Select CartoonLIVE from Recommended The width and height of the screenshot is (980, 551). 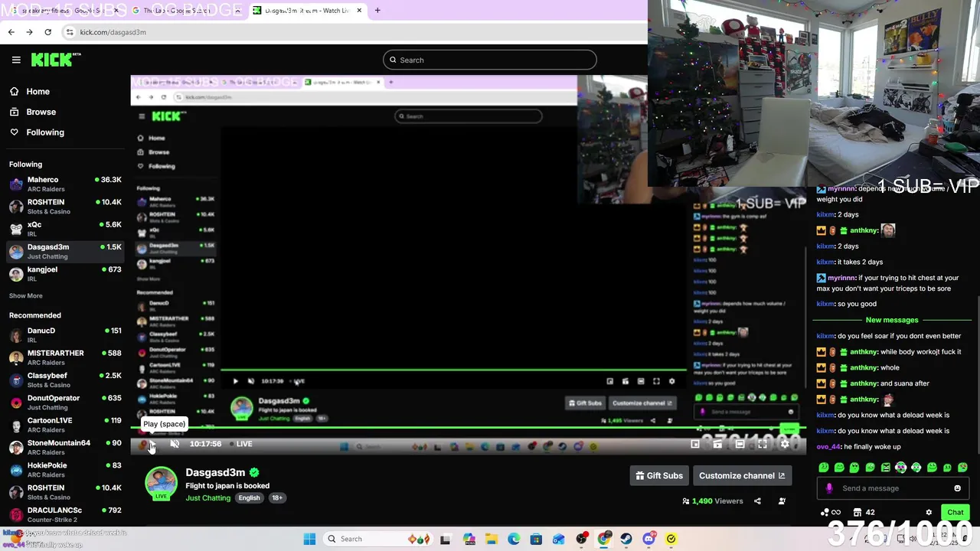pos(65,425)
